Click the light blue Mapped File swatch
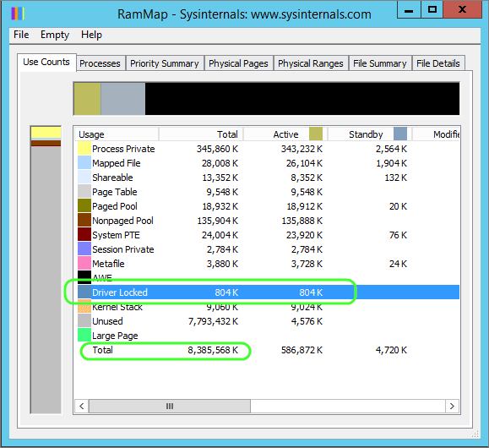Image resolution: width=489 pixels, height=448 pixels. pyautogui.click(x=84, y=162)
